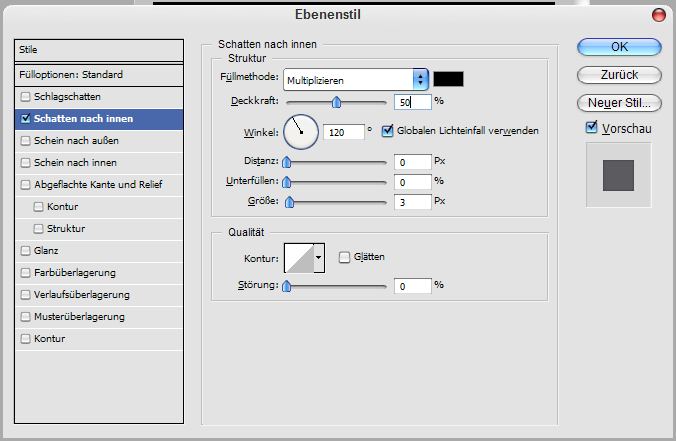Enable the Schein nach innen checkbox
Image resolution: width=676 pixels, height=441 pixels.
pyautogui.click(x=25, y=163)
